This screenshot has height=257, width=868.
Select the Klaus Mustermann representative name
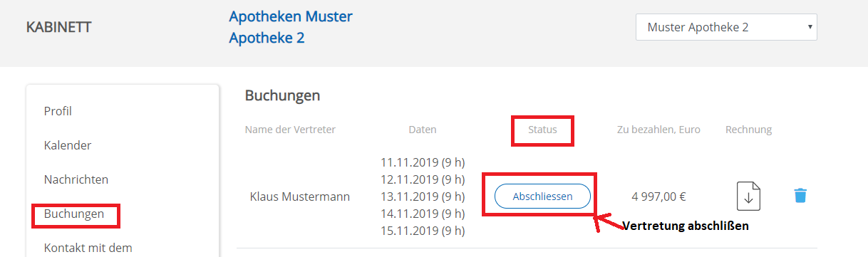point(300,196)
